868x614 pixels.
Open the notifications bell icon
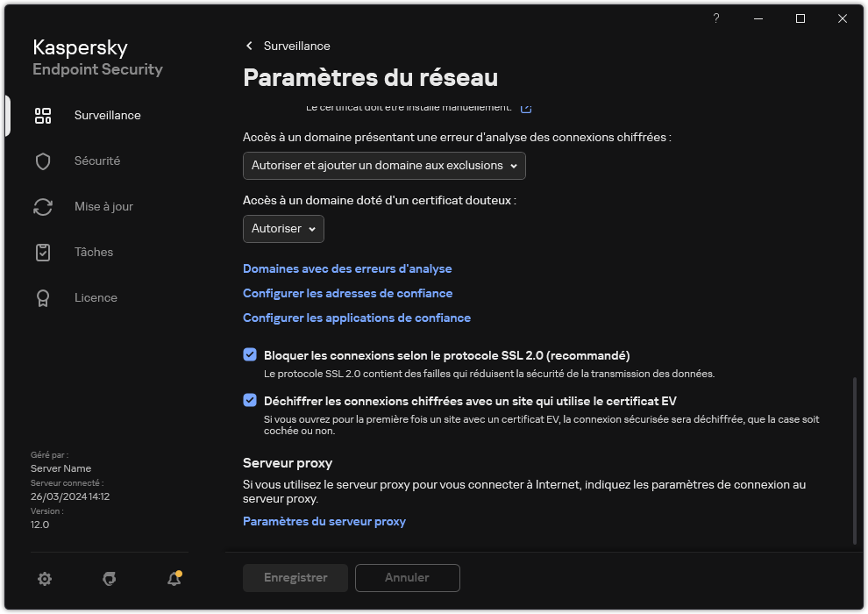coord(174,579)
